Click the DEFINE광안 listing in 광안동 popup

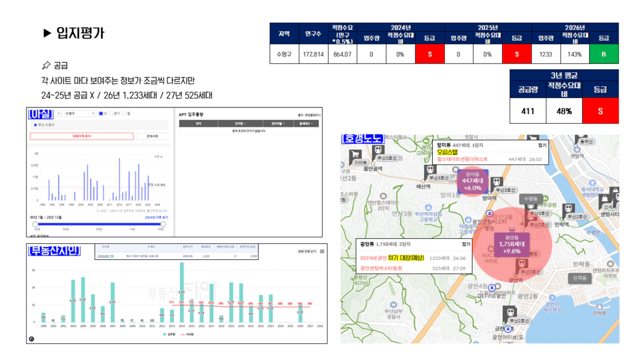pyautogui.click(x=373, y=258)
